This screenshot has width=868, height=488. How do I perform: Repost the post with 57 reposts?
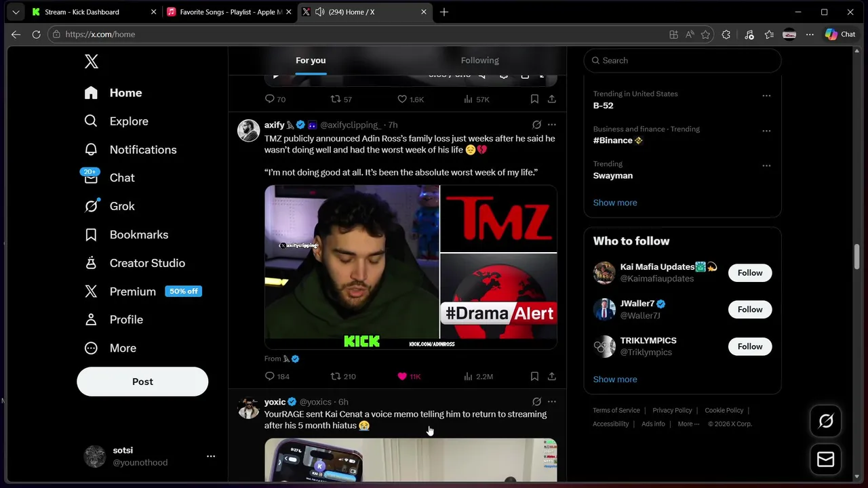point(341,99)
